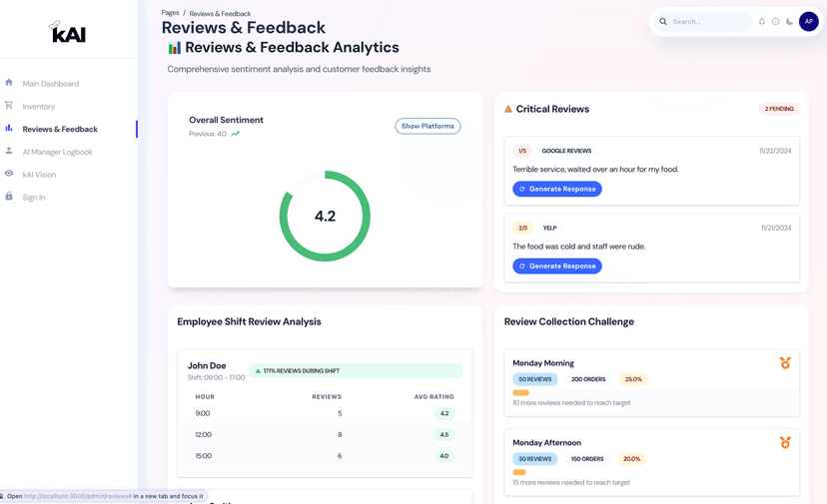Go to AI Manager Logbook page
The image size is (827, 504).
point(58,152)
